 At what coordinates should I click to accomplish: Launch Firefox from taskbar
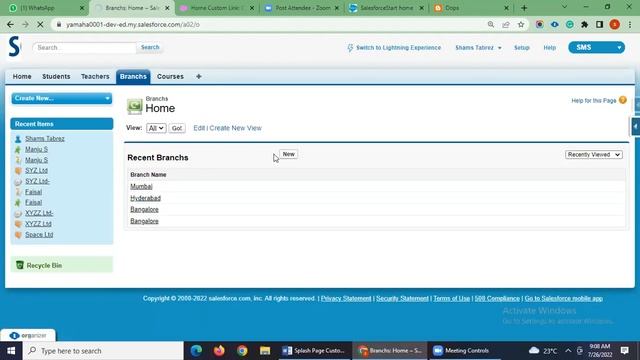[219, 351]
